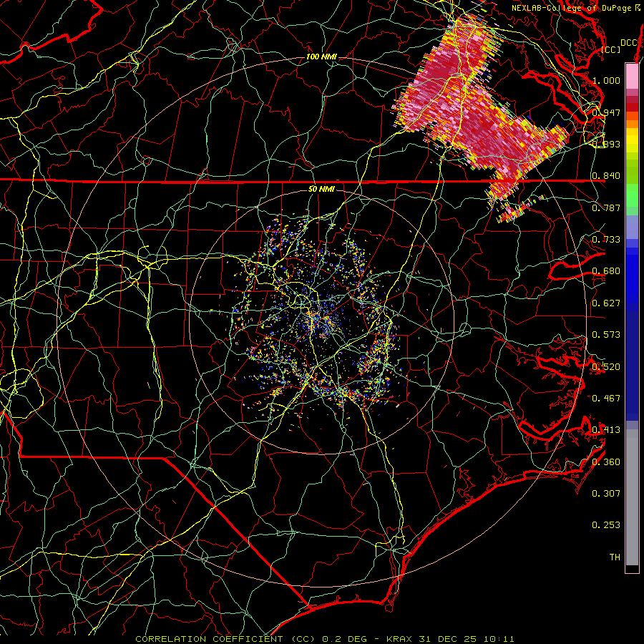The height and width of the screenshot is (644, 644).
Task: Click the 10:11 timestamp text
Action: pyautogui.click(x=499, y=639)
